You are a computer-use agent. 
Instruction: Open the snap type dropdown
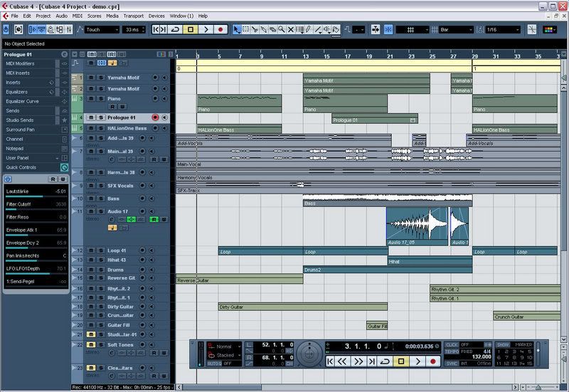[x=413, y=29]
